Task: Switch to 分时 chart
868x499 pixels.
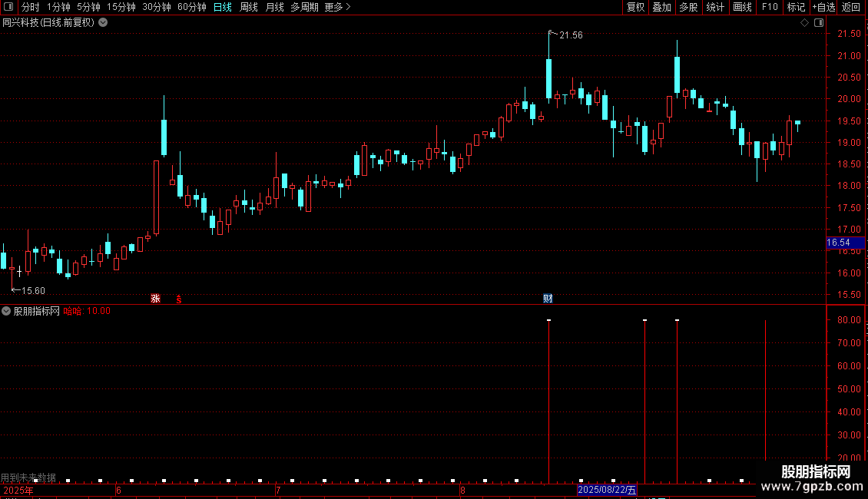Action: pyautogui.click(x=31, y=7)
